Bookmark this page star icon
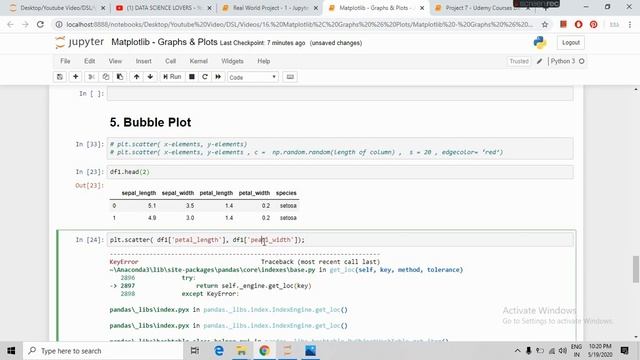This screenshot has width=640, height=360. [544, 24]
